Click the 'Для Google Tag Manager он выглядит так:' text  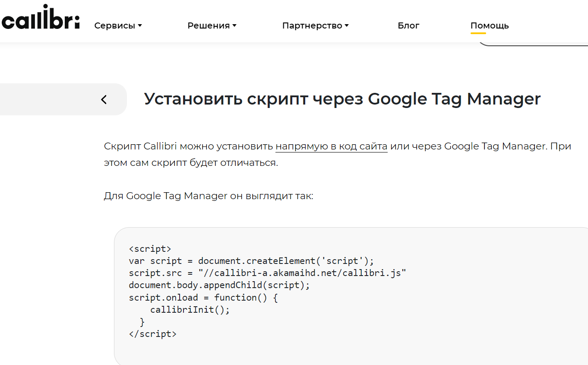209,196
